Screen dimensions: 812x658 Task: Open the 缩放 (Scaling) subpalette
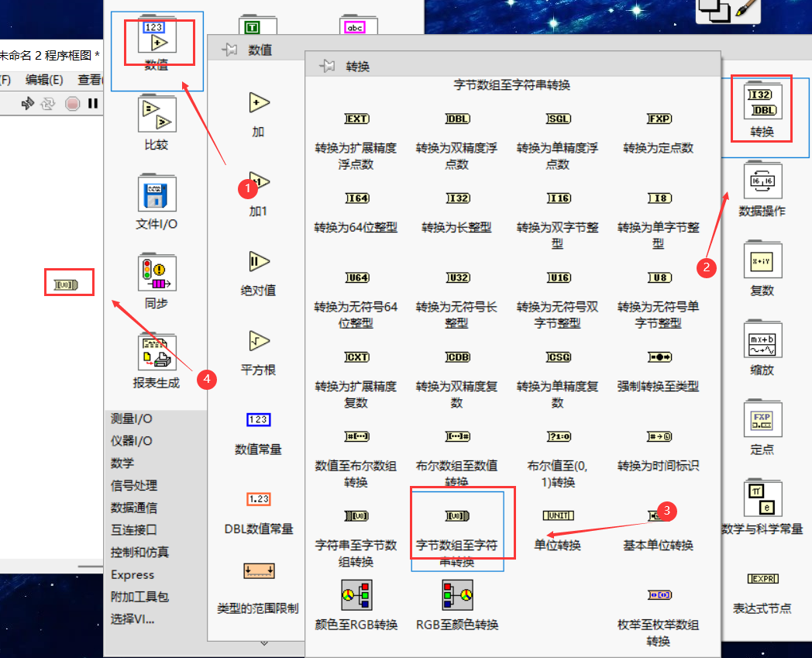[762, 339]
